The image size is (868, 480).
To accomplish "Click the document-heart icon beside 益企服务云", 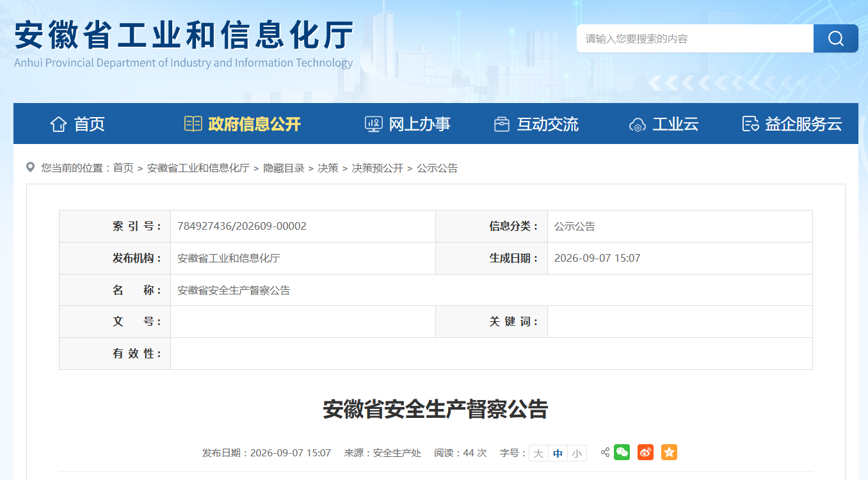I will (x=750, y=124).
